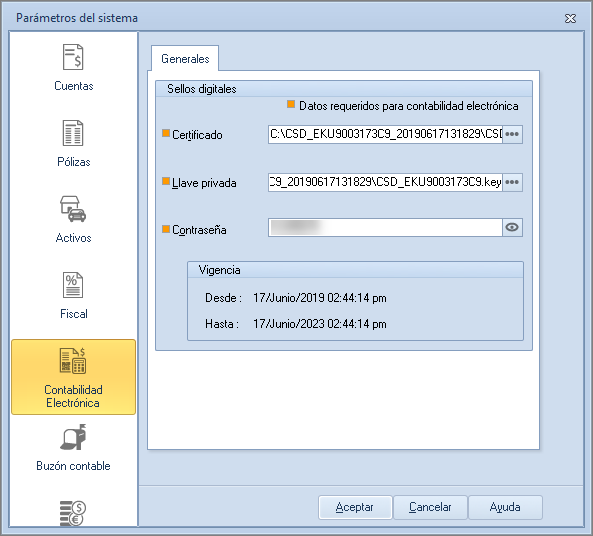
Task: Click the Cancelar button
Action: (430, 507)
